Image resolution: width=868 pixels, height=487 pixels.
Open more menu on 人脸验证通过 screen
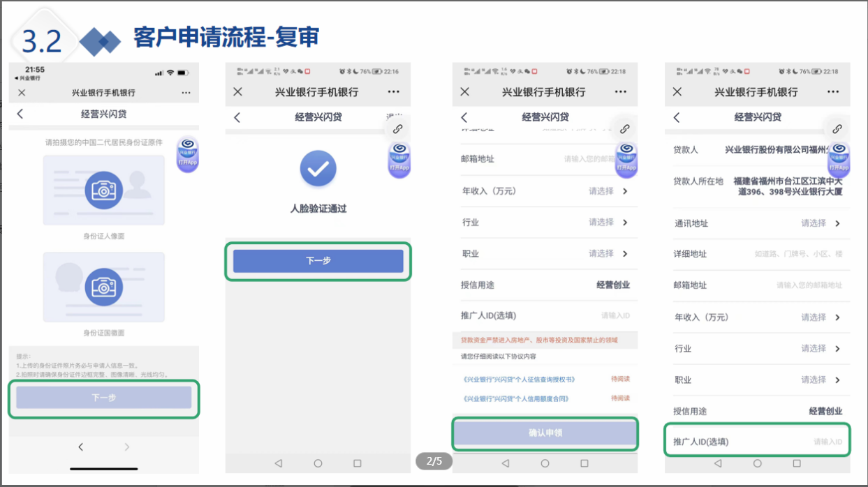click(394, 92)
